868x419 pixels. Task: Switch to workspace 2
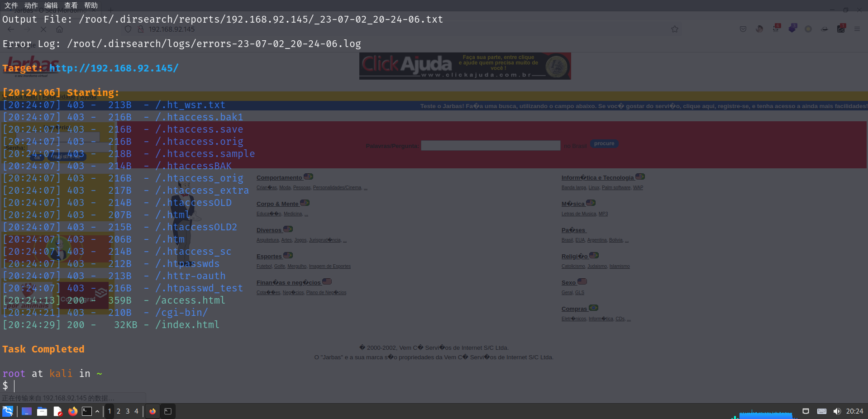tap(119, 411)
